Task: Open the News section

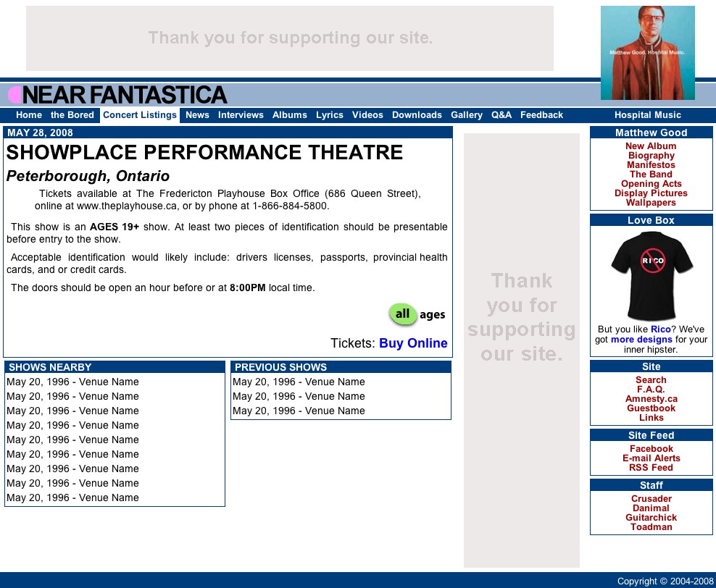Action: 197,115
